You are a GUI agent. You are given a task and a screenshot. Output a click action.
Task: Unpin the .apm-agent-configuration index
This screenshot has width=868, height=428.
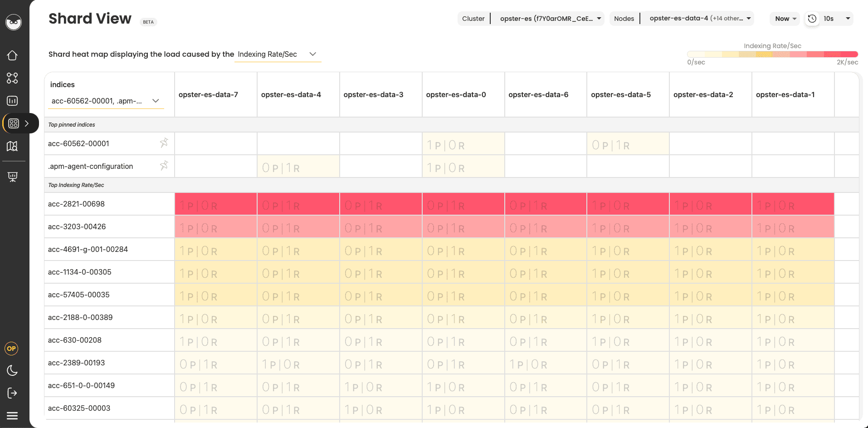(x=164, y=165)
